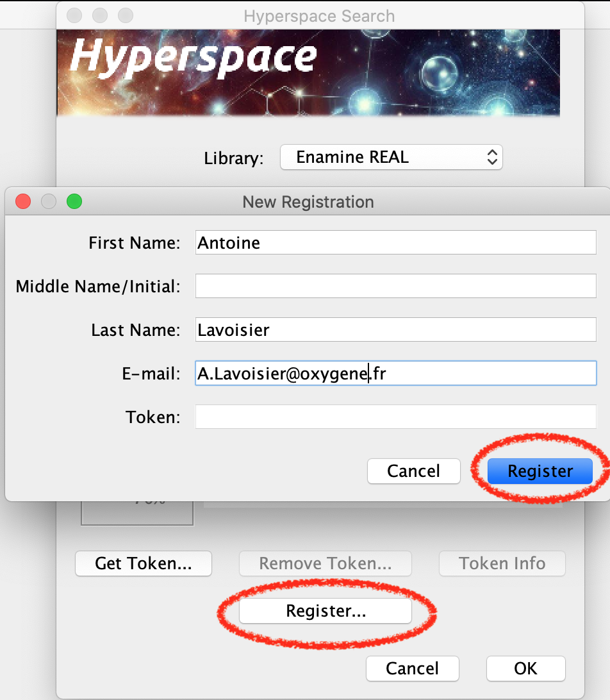This screenshot has height=700, width=610.
Task: Click the New Registration title bar
Action: point(308,202)
